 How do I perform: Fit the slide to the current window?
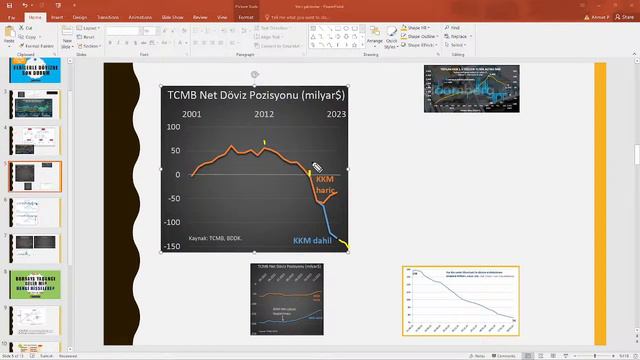636,356
